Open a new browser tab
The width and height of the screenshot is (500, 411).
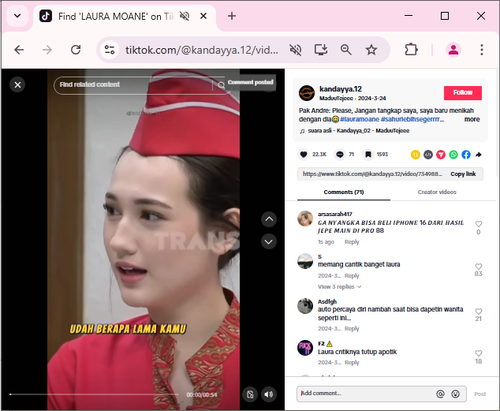(232, 16)
